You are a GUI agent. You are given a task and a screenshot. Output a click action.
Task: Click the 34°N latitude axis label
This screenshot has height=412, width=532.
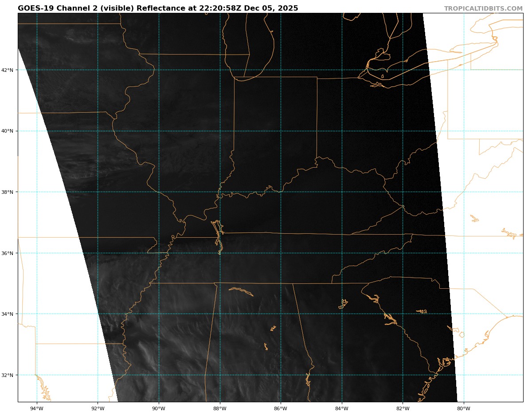pyautogui.click(x=10, y=314)
